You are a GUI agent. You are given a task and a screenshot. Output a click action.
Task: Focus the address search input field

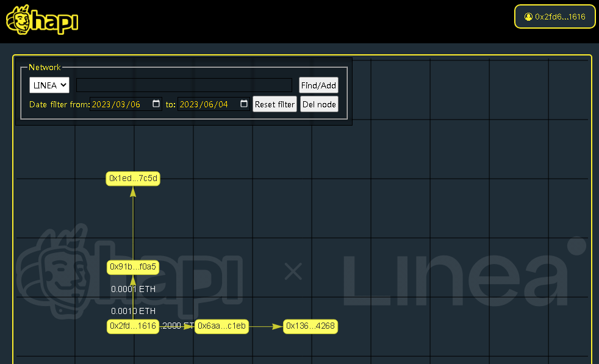tap(184, 85)
